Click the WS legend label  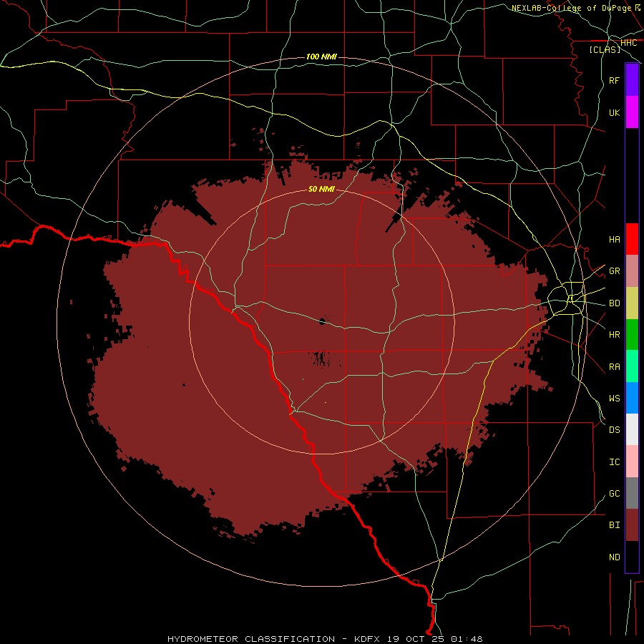pos(614,399)
